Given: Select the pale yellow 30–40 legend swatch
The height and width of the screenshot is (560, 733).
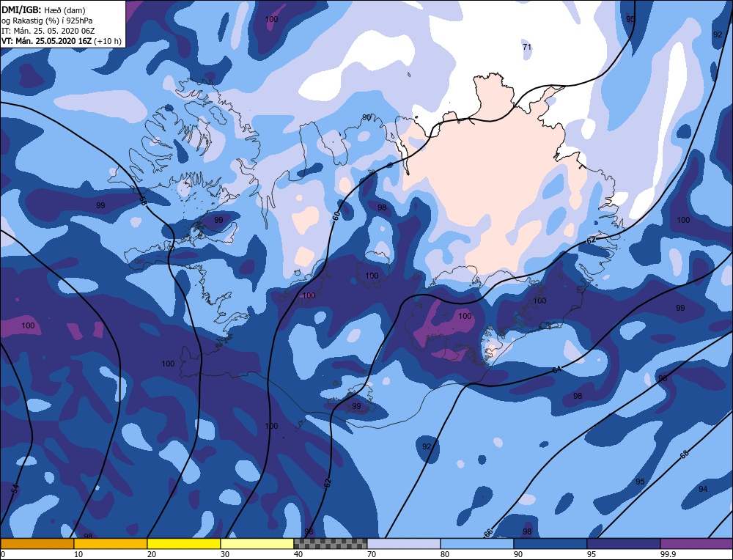Looking at the screenshot, I should (x=257, y=544).
